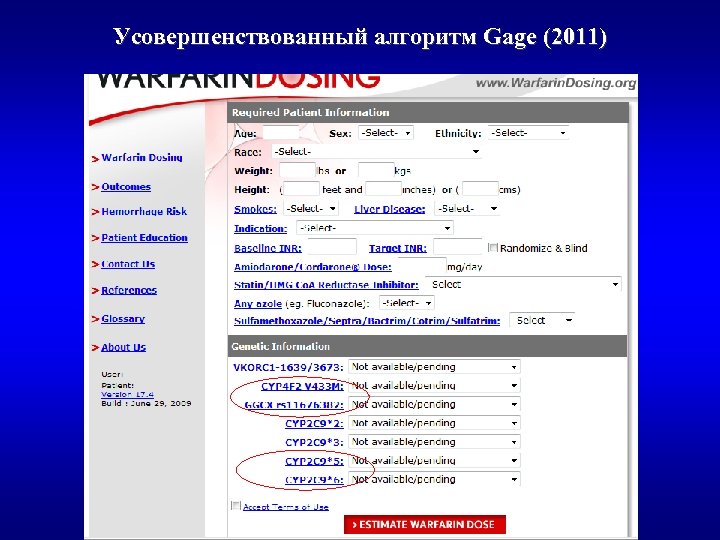
Task: Open the CYP2C9*3 dropdown
Action: 434,442
